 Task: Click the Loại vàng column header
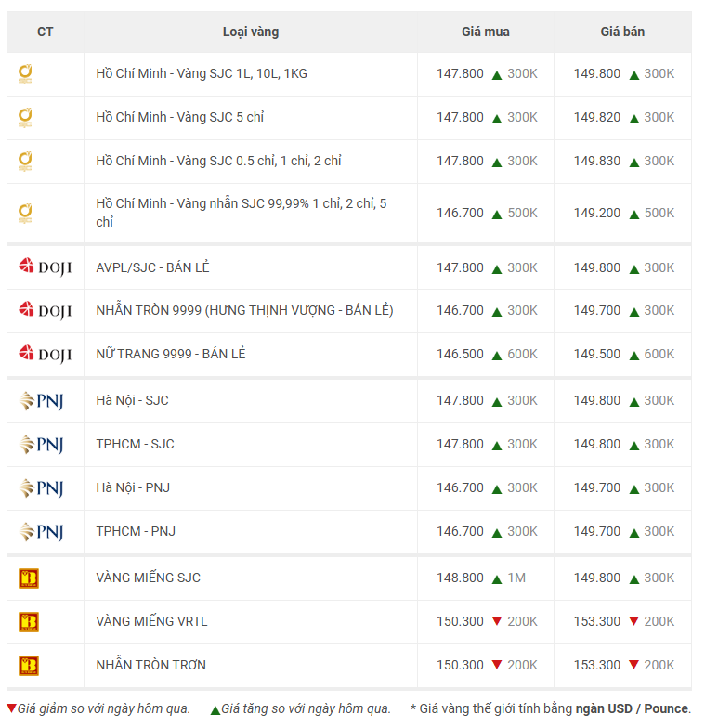(x=250, y=32)
